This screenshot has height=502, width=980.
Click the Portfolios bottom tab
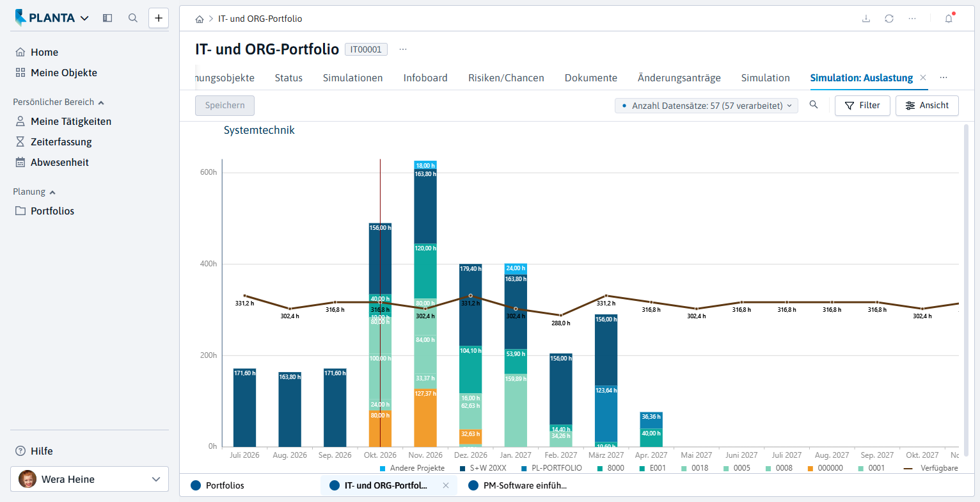(217, 485)
